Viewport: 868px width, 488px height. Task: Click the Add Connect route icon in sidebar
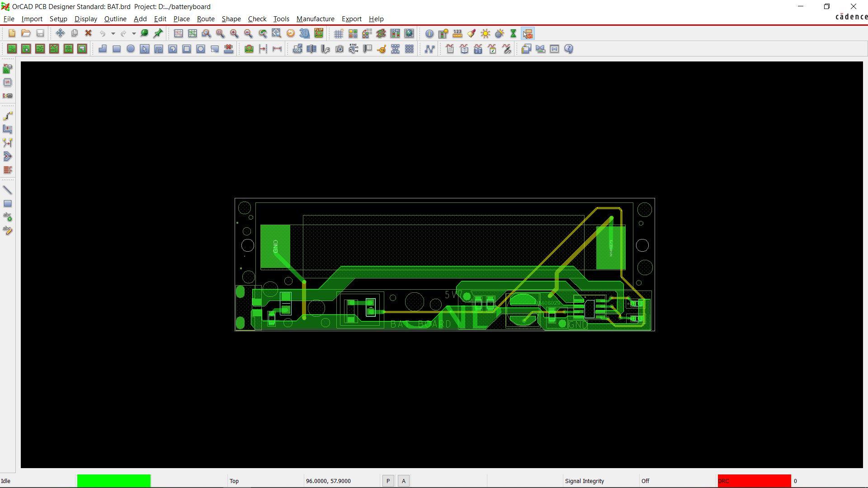[x=8, y=116]
